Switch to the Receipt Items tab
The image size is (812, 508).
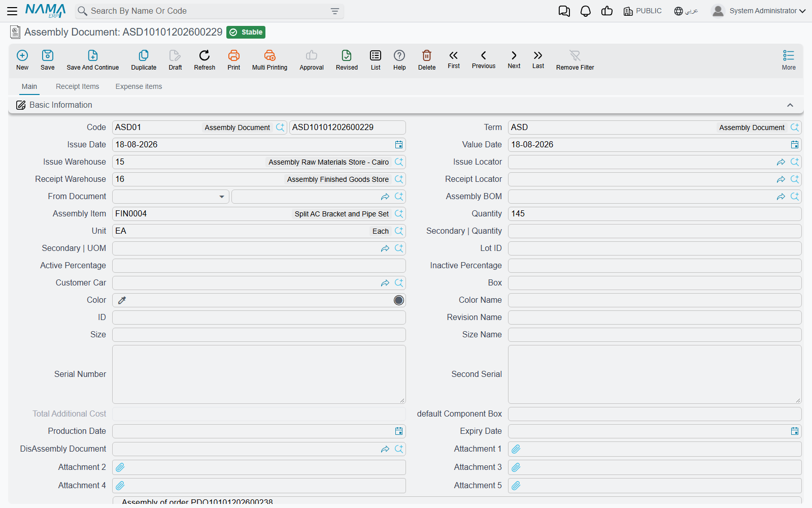pos(78,86)
